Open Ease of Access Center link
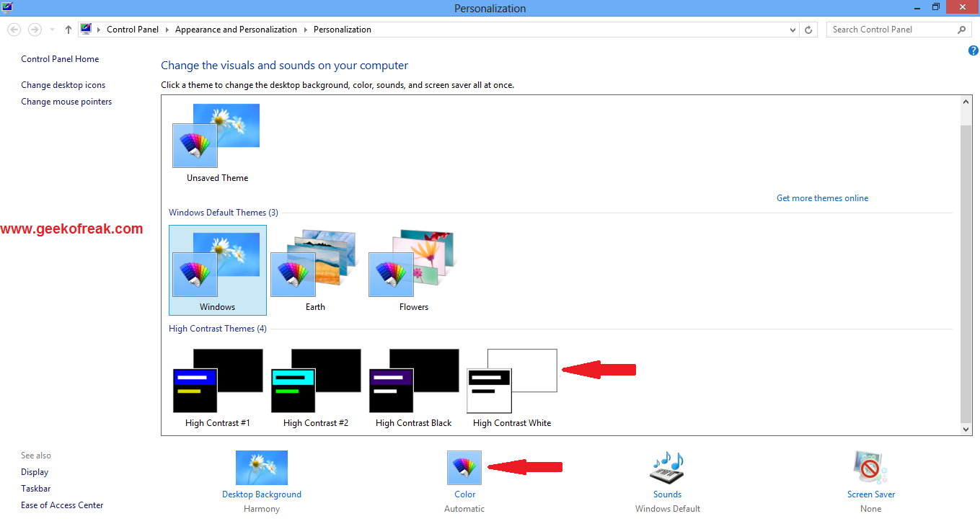 click(62, 505)
